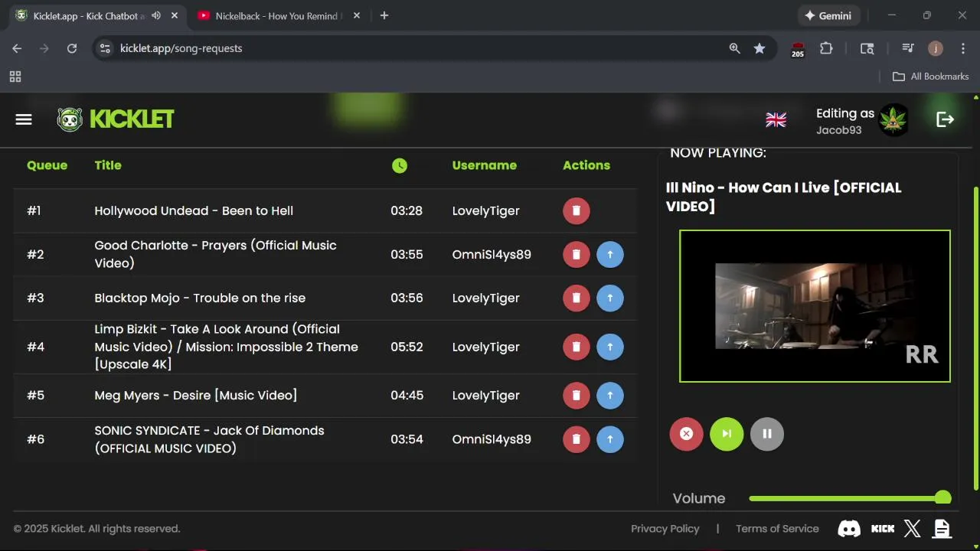Open extension with 205 badge
This screenshot has width=980, height=551.
(798, 50)
